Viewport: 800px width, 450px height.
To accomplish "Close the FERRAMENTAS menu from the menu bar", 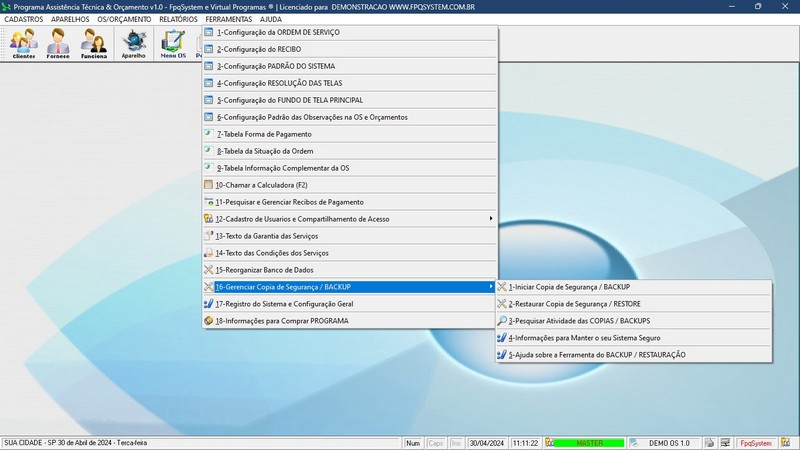I will pos(229,19).
